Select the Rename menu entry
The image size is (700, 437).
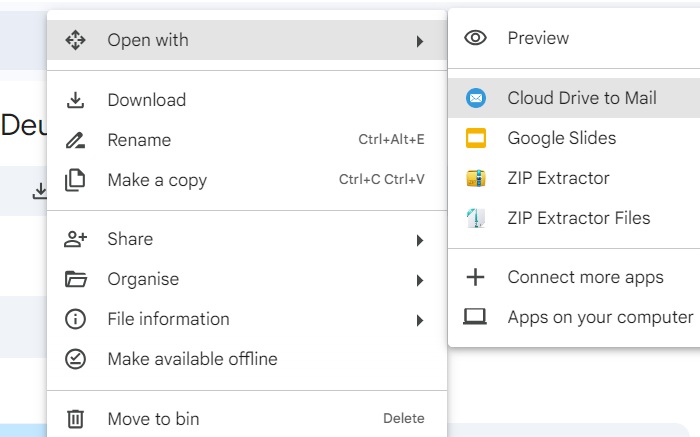click(x=247, y=140)
